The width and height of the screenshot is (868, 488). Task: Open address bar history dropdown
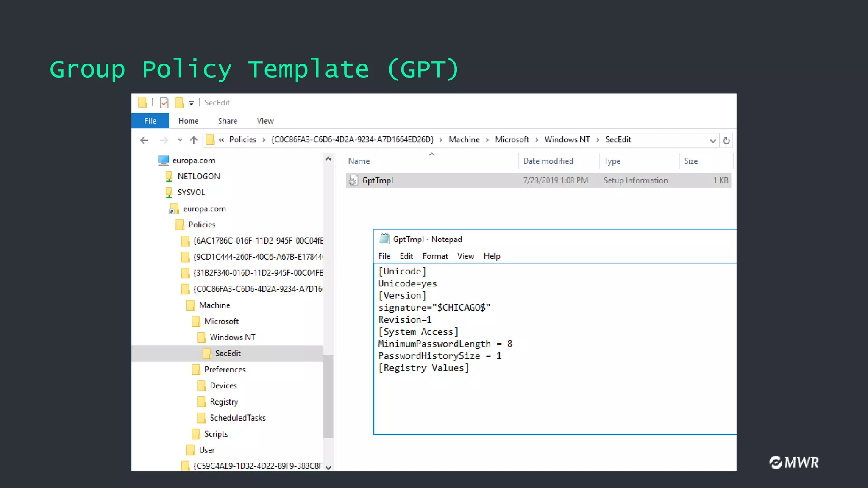coord(713,141)
